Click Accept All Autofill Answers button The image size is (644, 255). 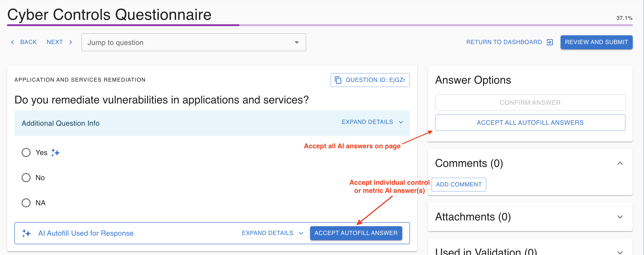[530, 123]
